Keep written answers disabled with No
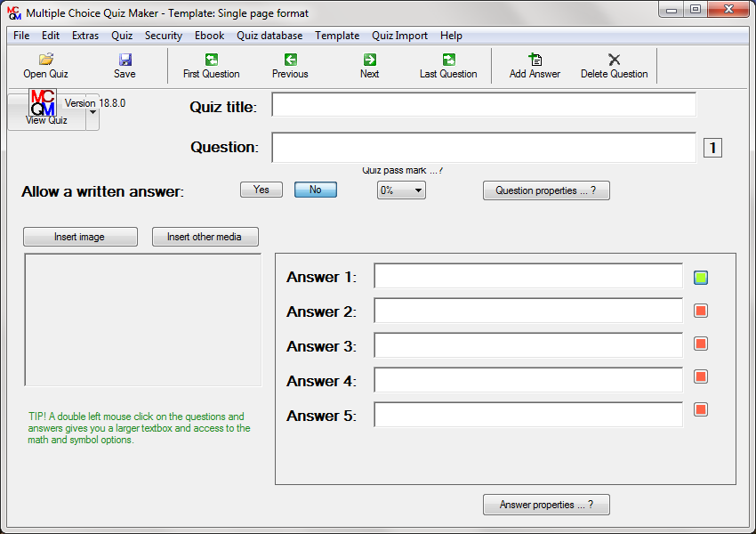 click(315, 189)
